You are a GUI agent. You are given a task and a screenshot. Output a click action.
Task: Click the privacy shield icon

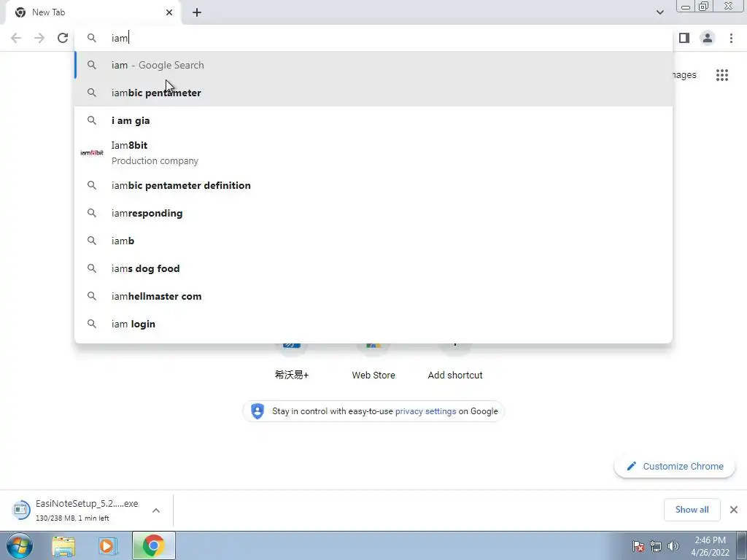point(258,411)
